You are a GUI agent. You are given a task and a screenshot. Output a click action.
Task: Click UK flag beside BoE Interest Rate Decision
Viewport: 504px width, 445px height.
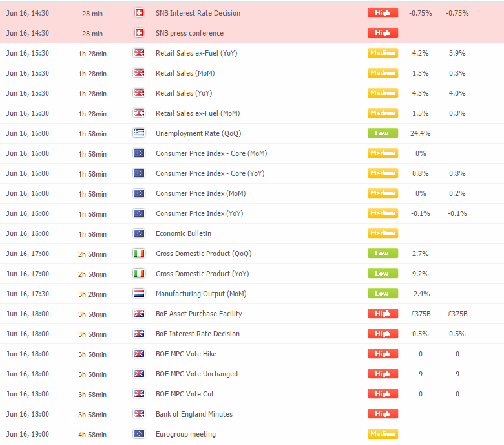click(x=139, y=334)
